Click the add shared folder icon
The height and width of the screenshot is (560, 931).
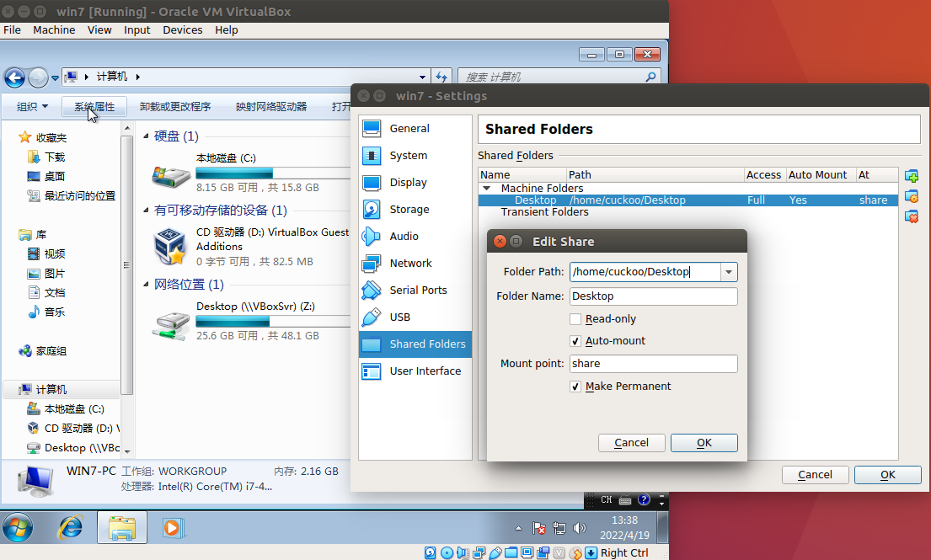[x=911, y=176]
